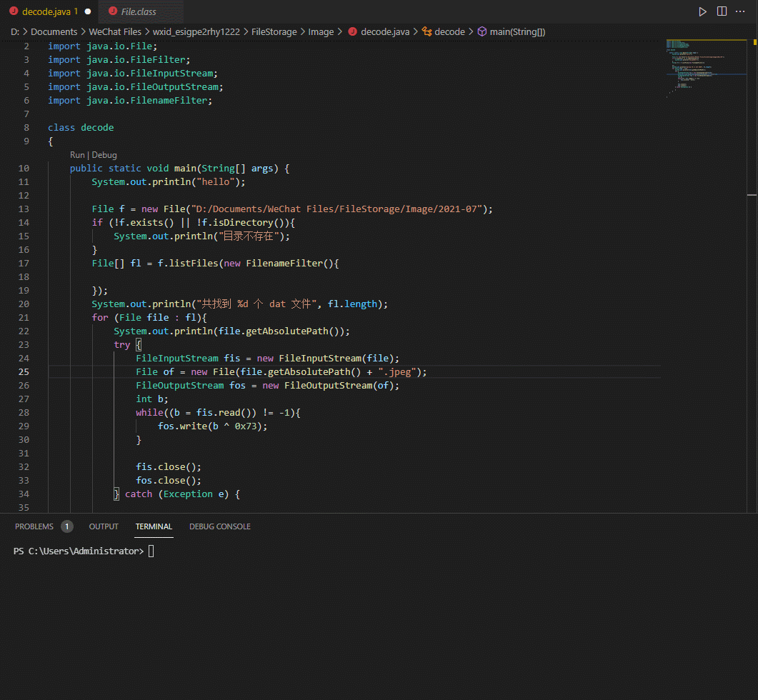Open the FileStorage breadcrumb dropdown
Screen dimensions: 758x700
pyautogui.click(x=273, y=31)
